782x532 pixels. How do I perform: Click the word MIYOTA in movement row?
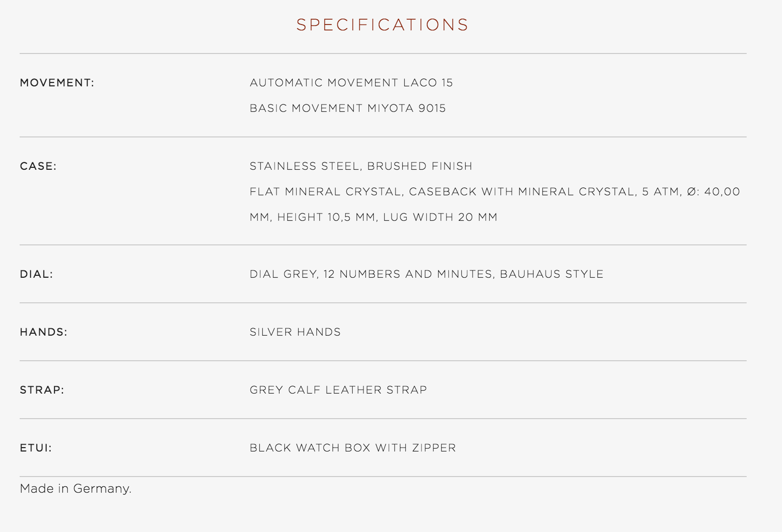(x=391, y=108)
